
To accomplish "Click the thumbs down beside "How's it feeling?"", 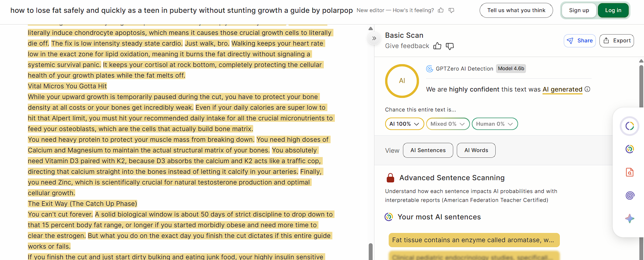I will click(x=451, y=10).
